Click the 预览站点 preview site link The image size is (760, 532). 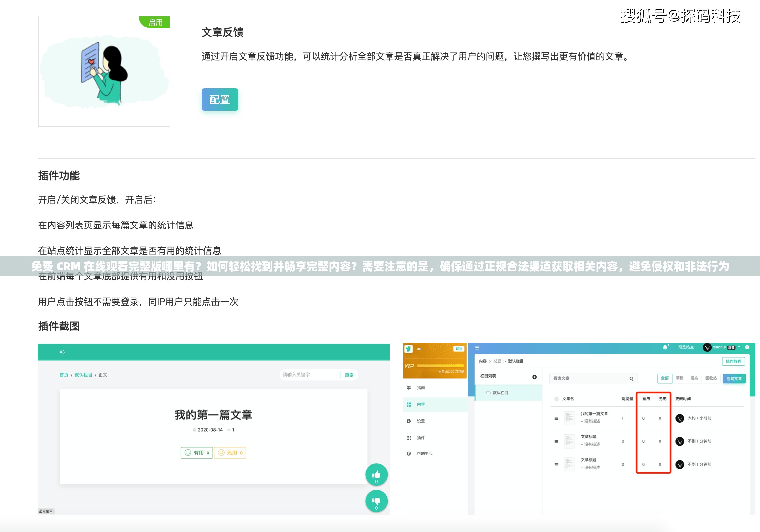(x=686, y=347)
